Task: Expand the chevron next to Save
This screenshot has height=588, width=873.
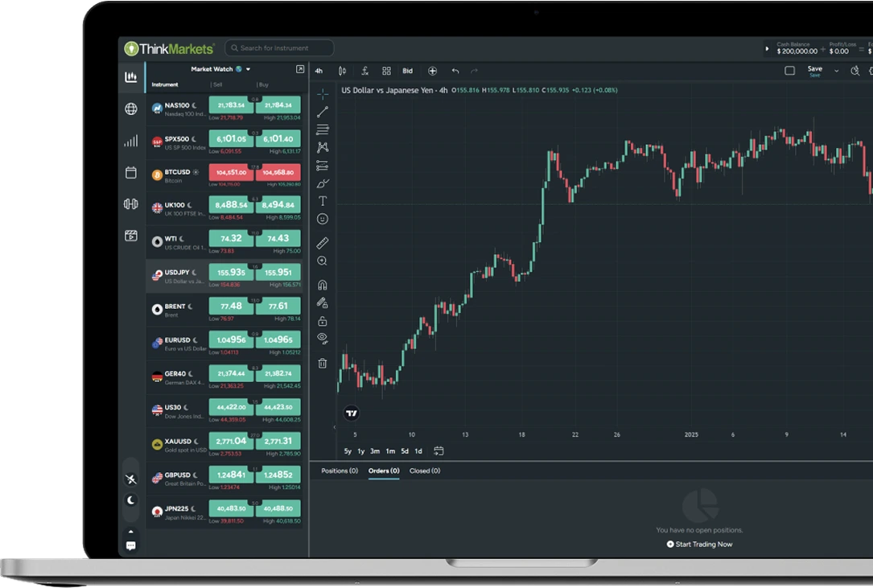Action: click(836, 71)
